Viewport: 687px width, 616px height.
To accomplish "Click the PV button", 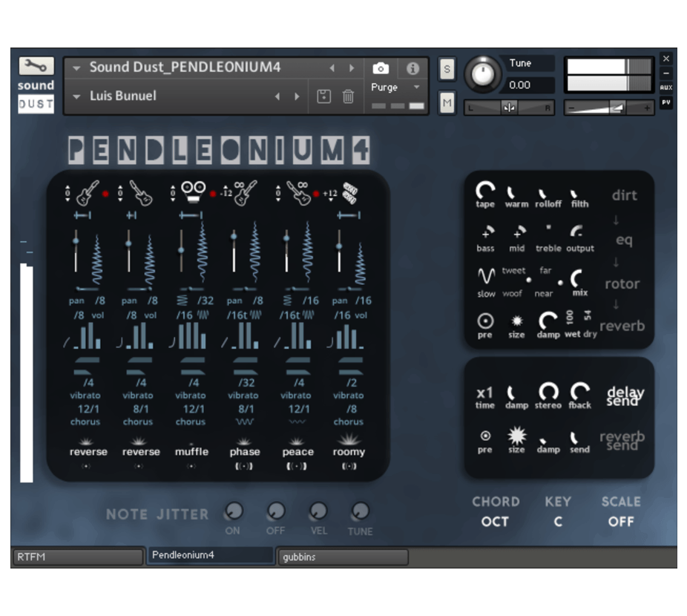I will 666,102.
